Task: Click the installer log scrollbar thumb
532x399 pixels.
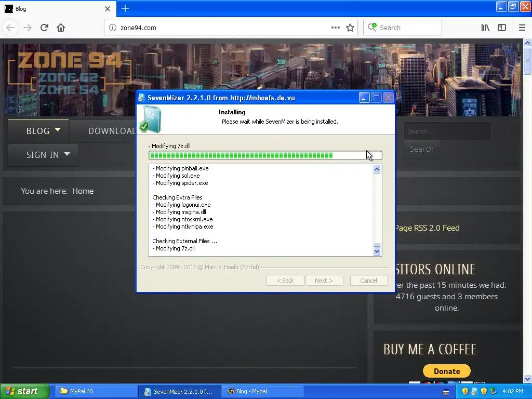Action: [x=377, y=245]
